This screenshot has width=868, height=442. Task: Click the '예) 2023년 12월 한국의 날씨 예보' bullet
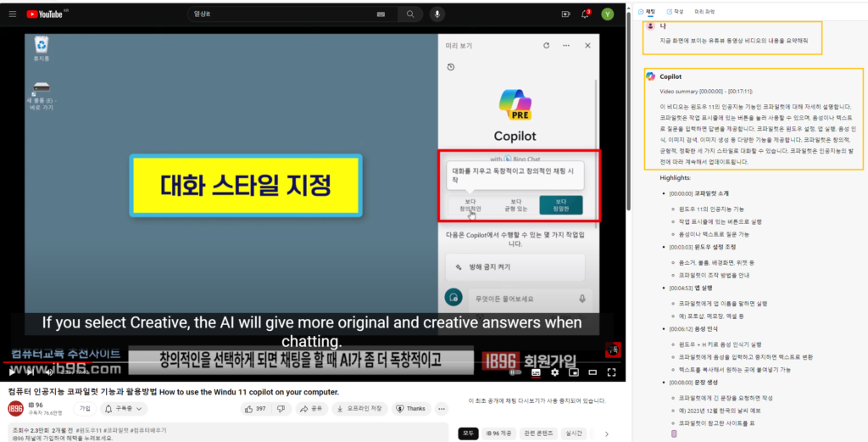click(x=720, y=411)
